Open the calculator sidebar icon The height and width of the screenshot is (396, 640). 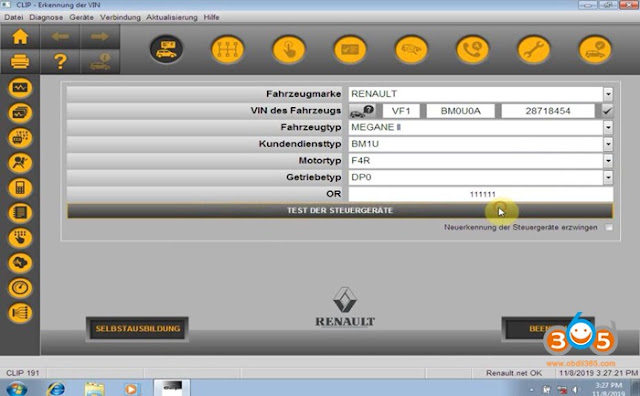click(20, 188)
